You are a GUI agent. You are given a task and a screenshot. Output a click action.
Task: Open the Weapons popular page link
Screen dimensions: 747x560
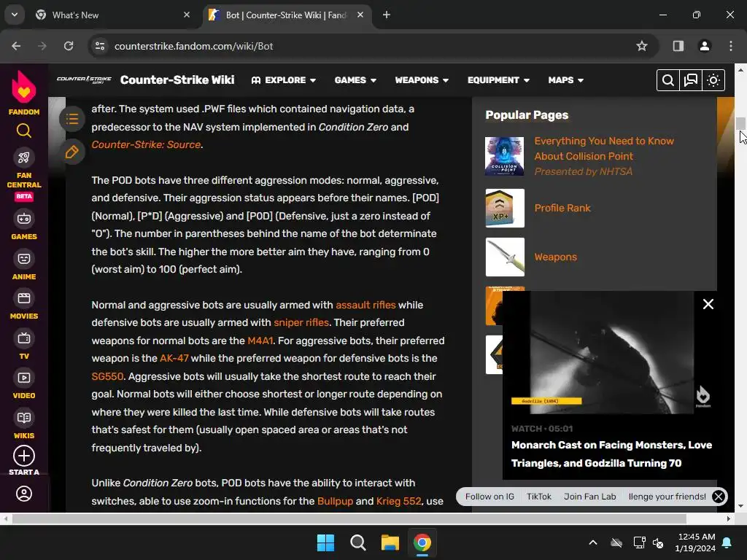click(x=555, y=257)
